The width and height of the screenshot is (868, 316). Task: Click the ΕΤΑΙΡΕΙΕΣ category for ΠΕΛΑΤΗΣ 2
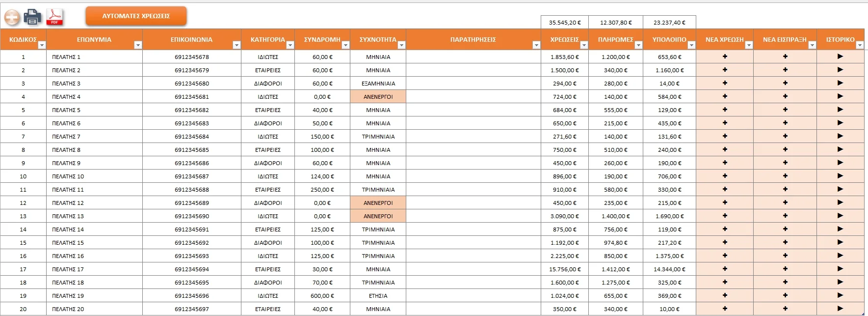pyautogui.click(x=268, y=70)
